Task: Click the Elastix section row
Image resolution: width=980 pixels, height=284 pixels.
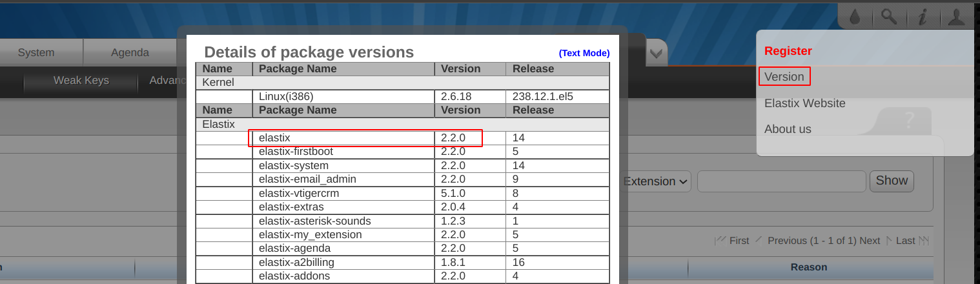Action: pyautogui.click(x=403, y=124)
